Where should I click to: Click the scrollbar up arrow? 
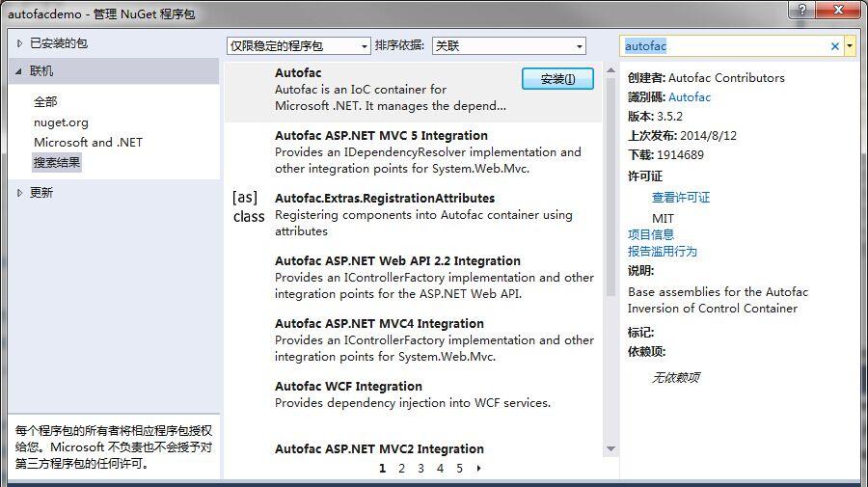click(610, 70)
